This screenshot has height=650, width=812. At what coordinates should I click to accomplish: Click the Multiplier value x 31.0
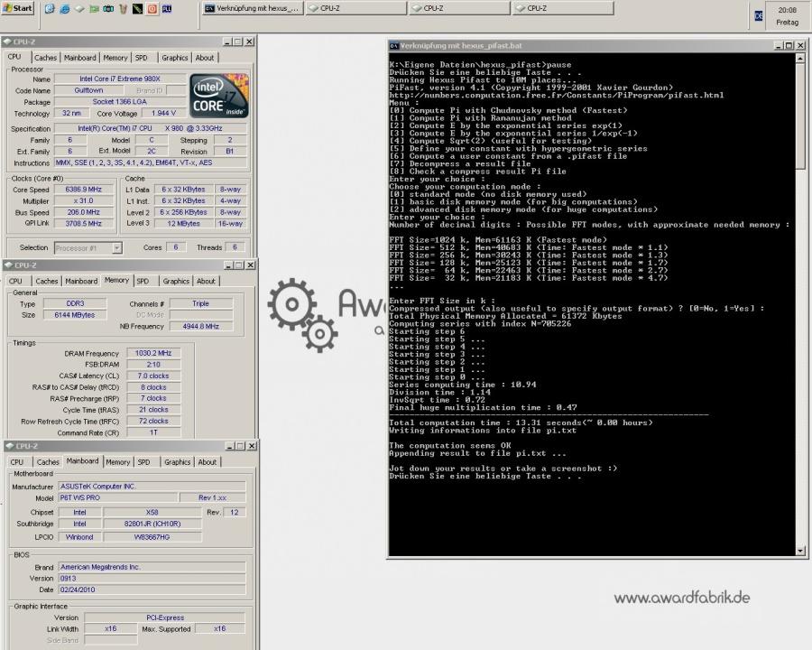tap(83, 201)
